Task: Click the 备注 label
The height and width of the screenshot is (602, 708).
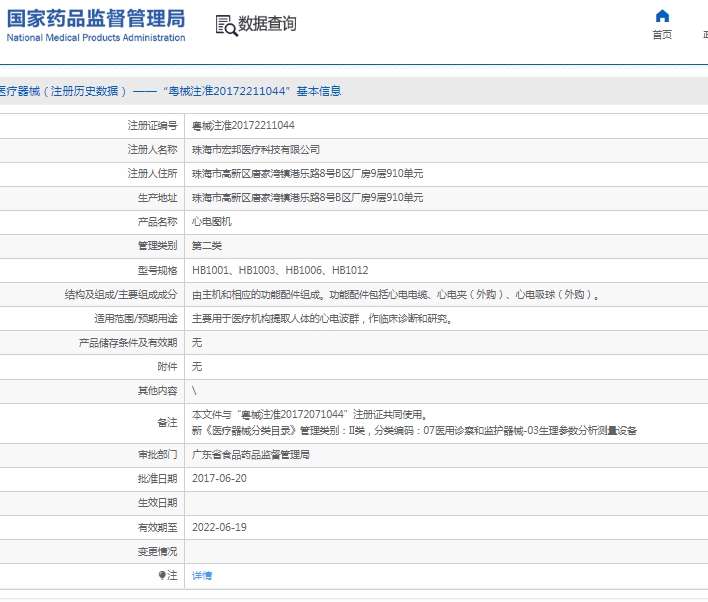Action: 167,423
